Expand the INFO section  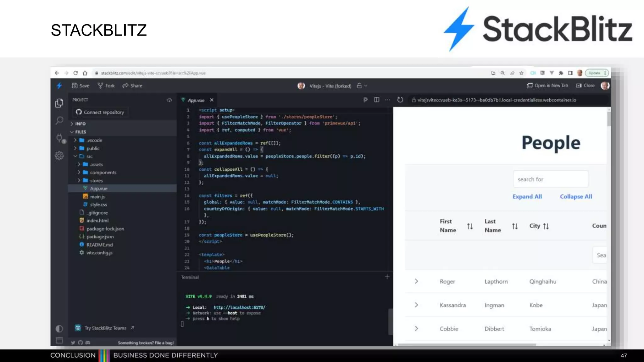tap(80, 124)
